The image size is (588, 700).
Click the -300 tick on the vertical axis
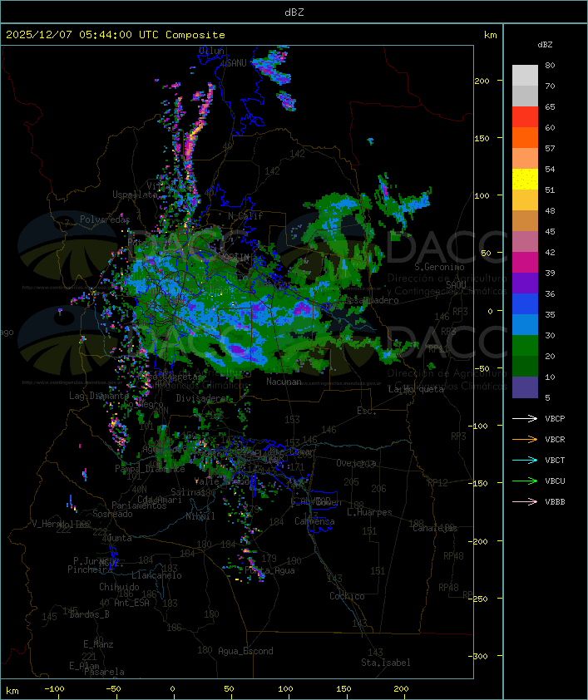coord(480,656)
